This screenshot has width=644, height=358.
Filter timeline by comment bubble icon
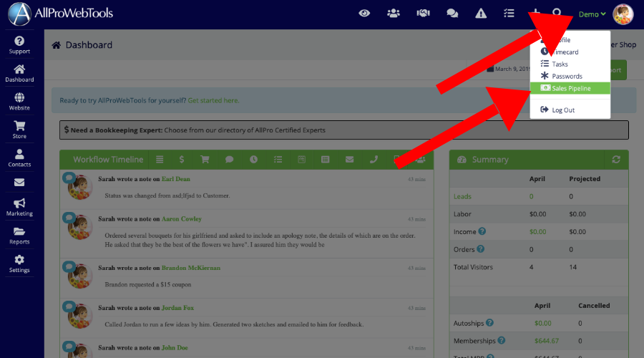(229, 160)
